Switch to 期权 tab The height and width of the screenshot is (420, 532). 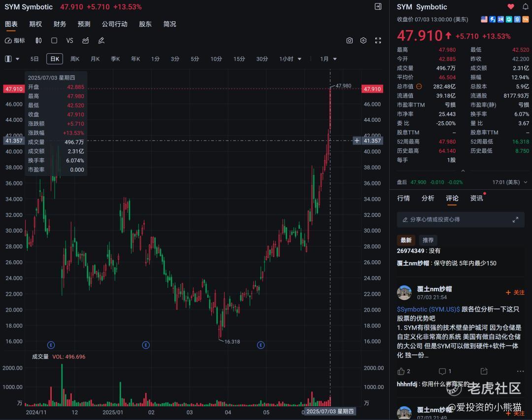(x=35, y=24)
